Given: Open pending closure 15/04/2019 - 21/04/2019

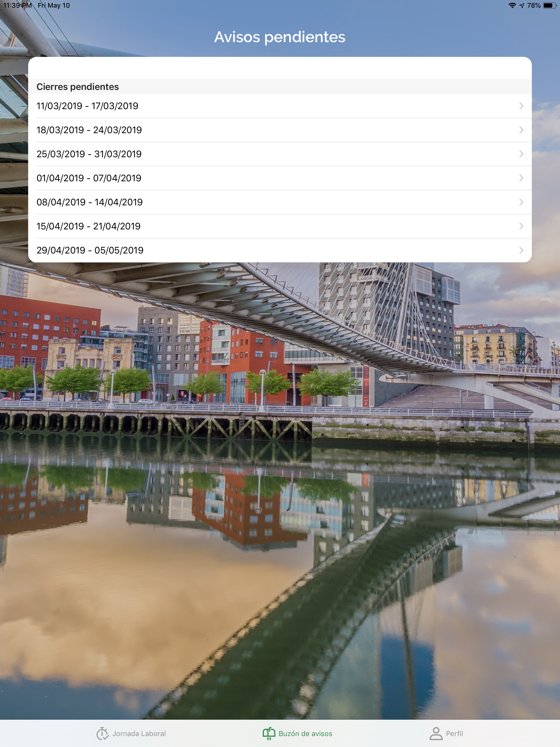Looking at the screenshot, I should pyautogui.click(x=89, y=226).
